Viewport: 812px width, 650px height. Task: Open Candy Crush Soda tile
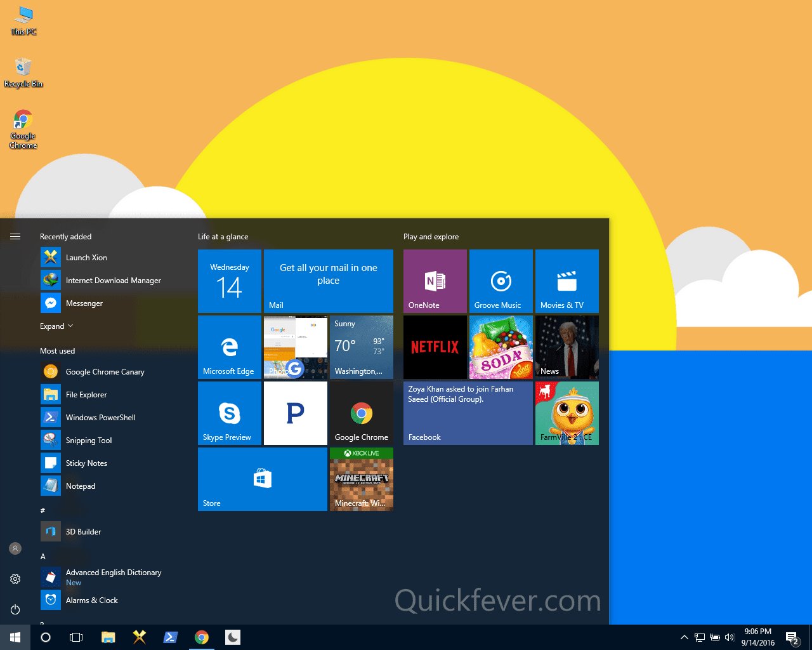pyautogui.click(x=501, y=347)
